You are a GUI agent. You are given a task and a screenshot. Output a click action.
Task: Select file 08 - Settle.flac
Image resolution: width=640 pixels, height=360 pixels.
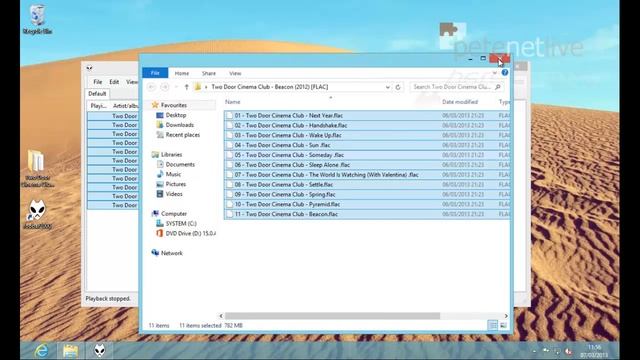click(x=367, y=184)
